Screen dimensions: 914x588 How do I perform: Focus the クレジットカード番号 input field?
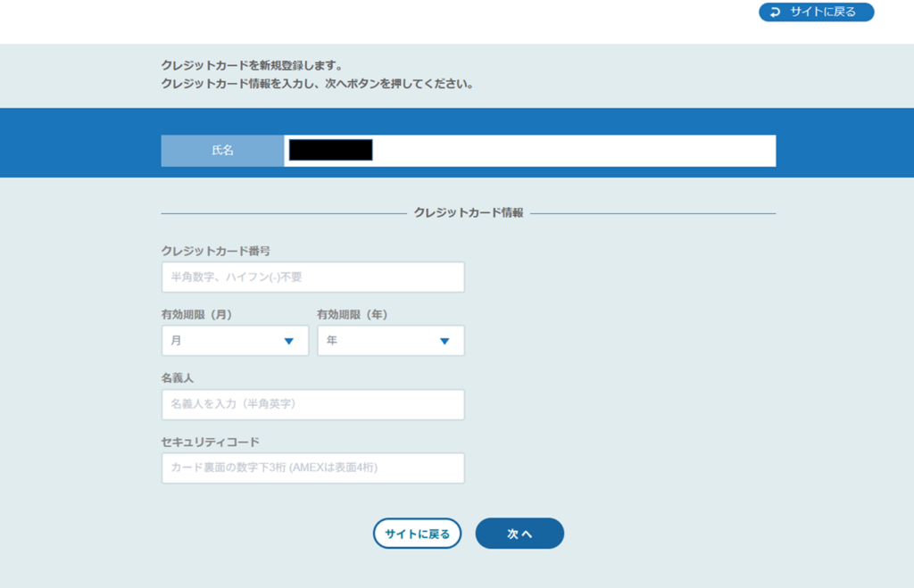coord(312,277)
